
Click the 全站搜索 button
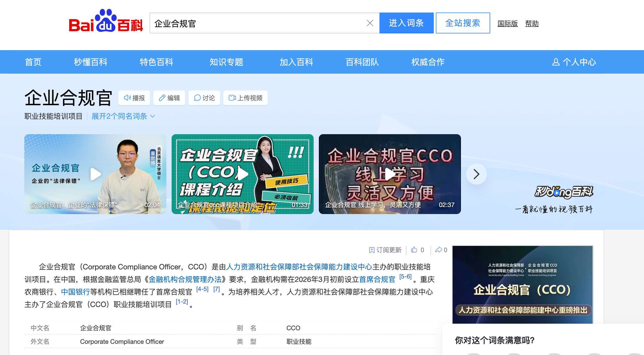(x=463, y=23)
